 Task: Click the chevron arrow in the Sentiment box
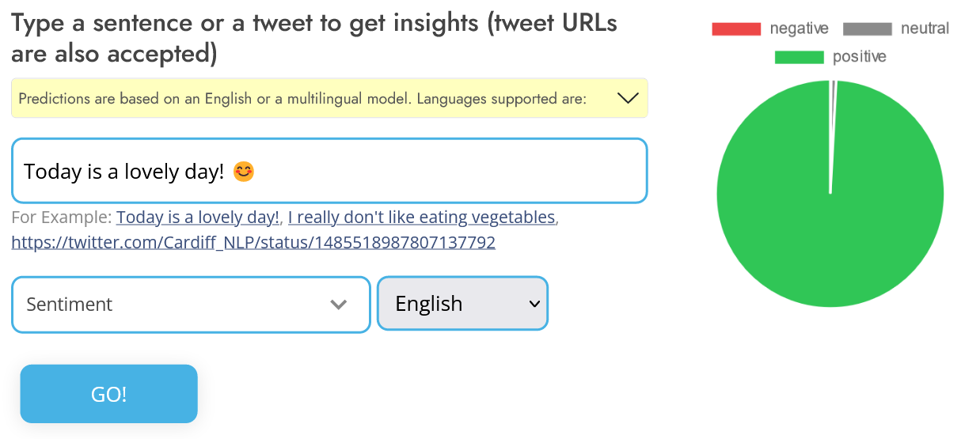(x=339, y=305)
